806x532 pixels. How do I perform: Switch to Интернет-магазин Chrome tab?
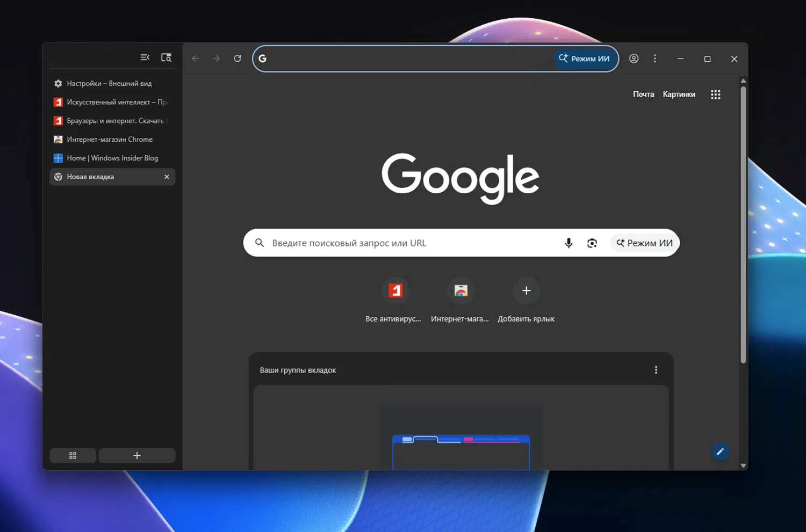[112, 140]
